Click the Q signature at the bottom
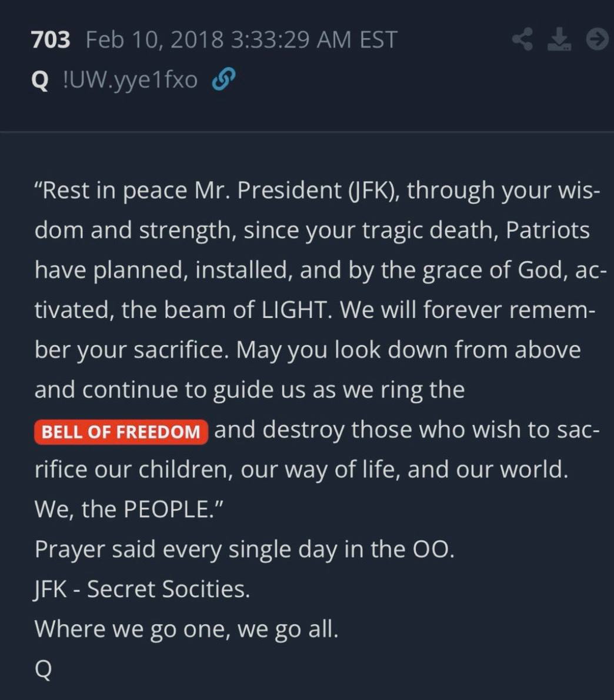Image resolution: width=614 pixels, height=700 pixels. (43, 669)
